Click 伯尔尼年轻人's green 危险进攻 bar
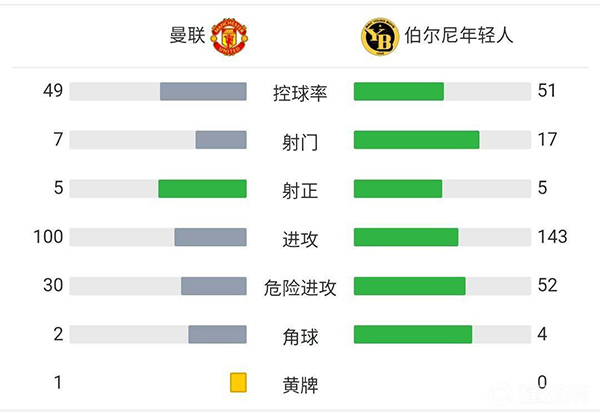Screen dimensions: 600x412 [x=410, y=286]
